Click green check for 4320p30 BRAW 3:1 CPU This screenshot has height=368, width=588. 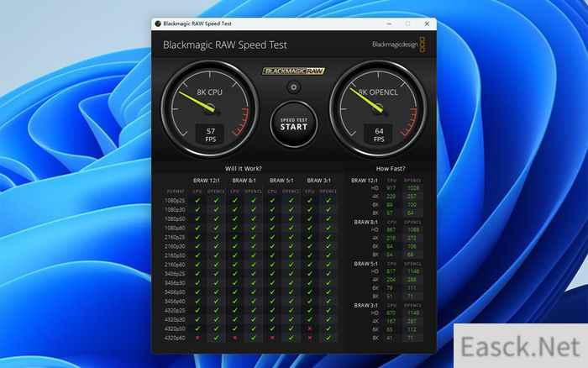[x=310, y=319]
